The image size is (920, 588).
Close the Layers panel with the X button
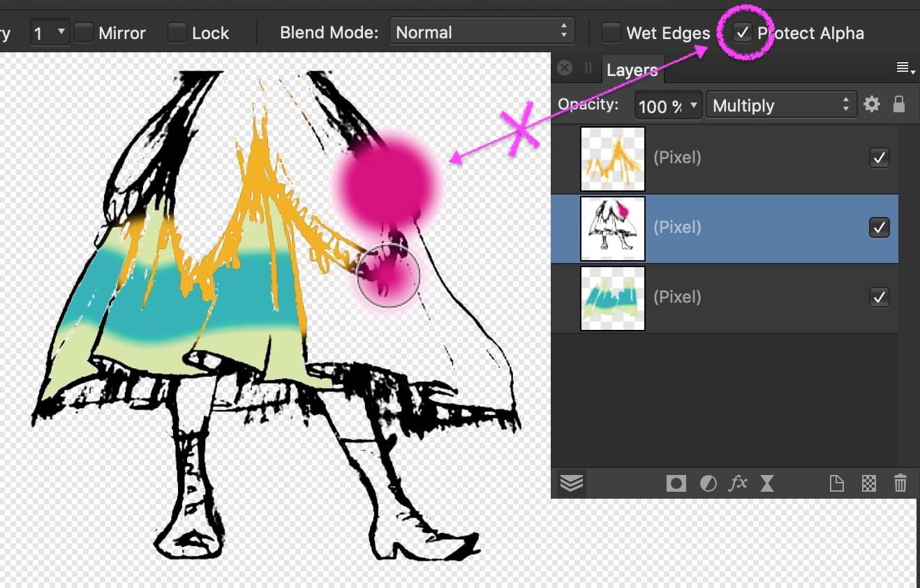pos(565,68)
